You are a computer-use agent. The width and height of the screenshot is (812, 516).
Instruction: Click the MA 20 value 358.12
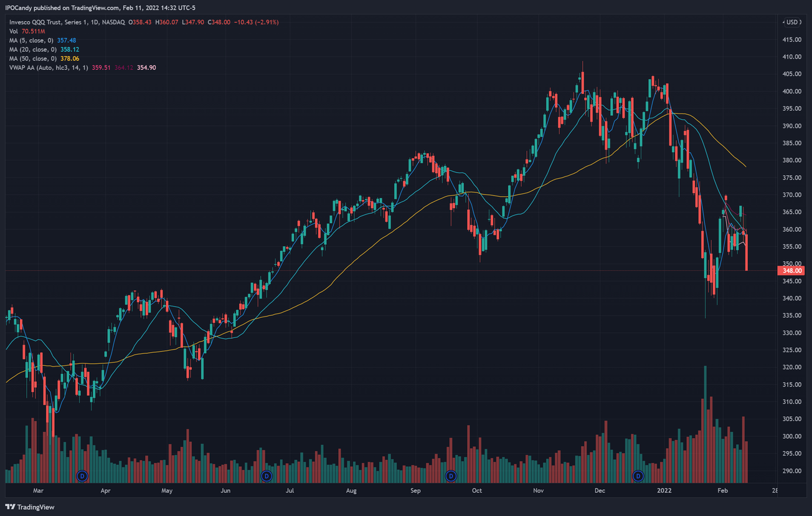tap(70, 49)
